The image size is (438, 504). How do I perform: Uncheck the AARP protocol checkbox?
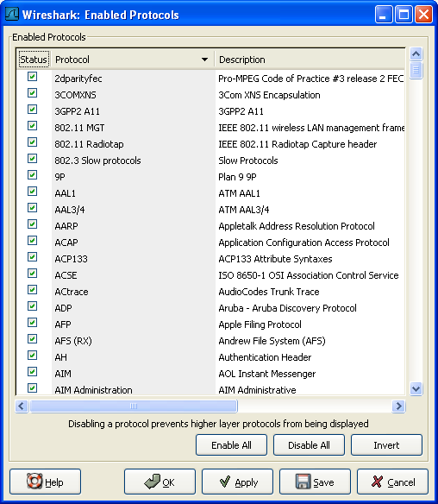[32, 224]
